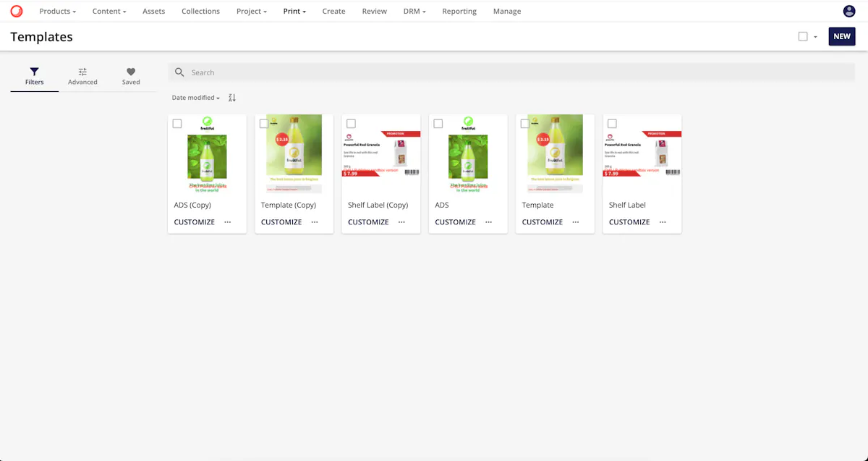This screenshot has height=461, width=868.
Task: Expand the Print menu
Action: click(x=294, y=12)
